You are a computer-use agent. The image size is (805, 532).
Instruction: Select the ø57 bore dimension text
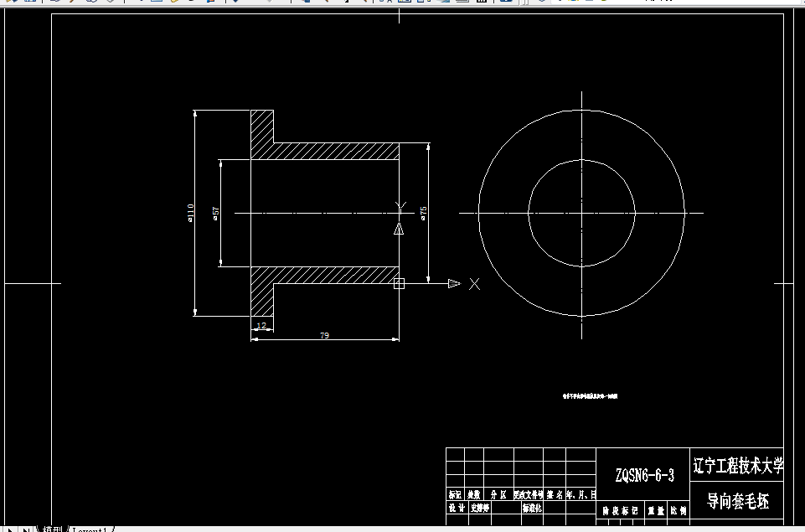point(216,214)
